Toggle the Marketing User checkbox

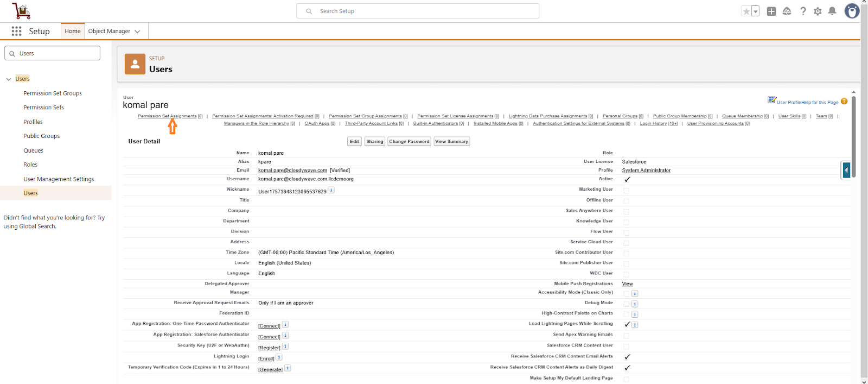(627, 191)
